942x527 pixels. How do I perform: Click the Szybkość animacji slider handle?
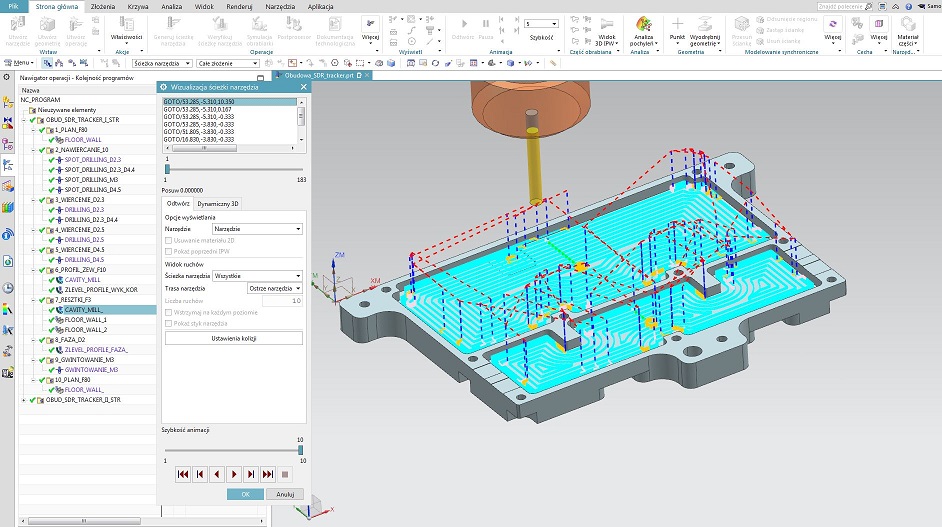300,450
